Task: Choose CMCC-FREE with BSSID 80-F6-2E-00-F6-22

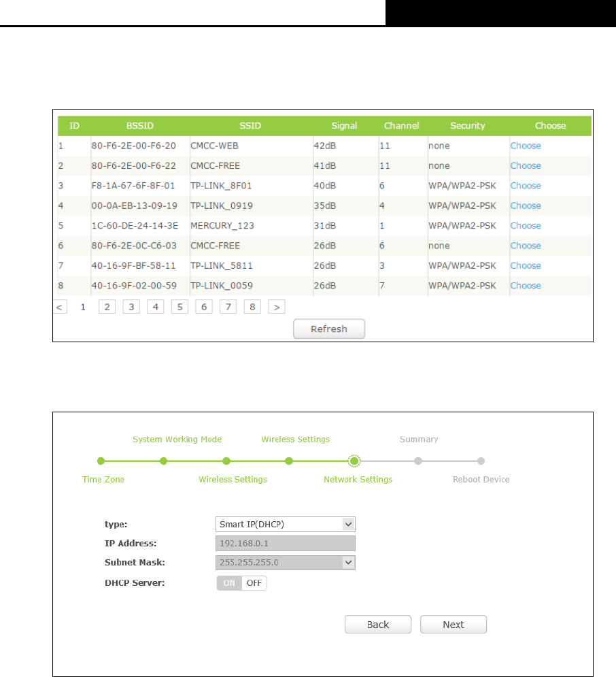Action: click(x=526, y=166)
